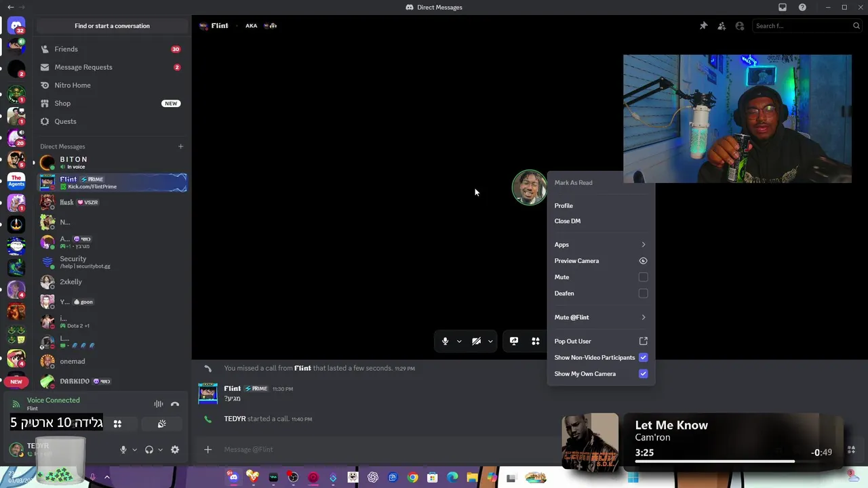Open soundboard button in voice panel
Viewport: 868px width, 488px height.
161,424
